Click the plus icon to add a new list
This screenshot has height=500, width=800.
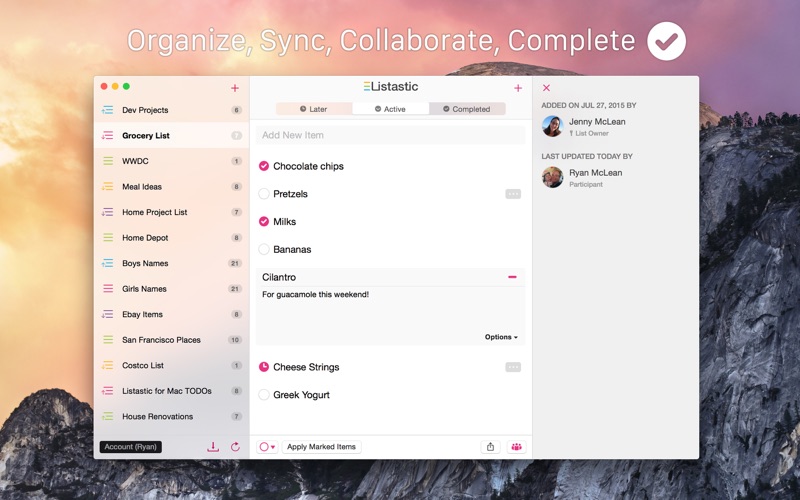pos(235,88)
